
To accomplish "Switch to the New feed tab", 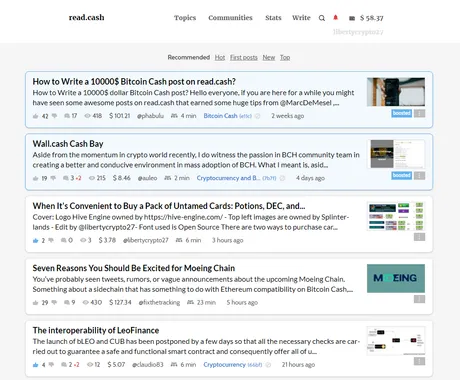I will (x=269, y=57).
